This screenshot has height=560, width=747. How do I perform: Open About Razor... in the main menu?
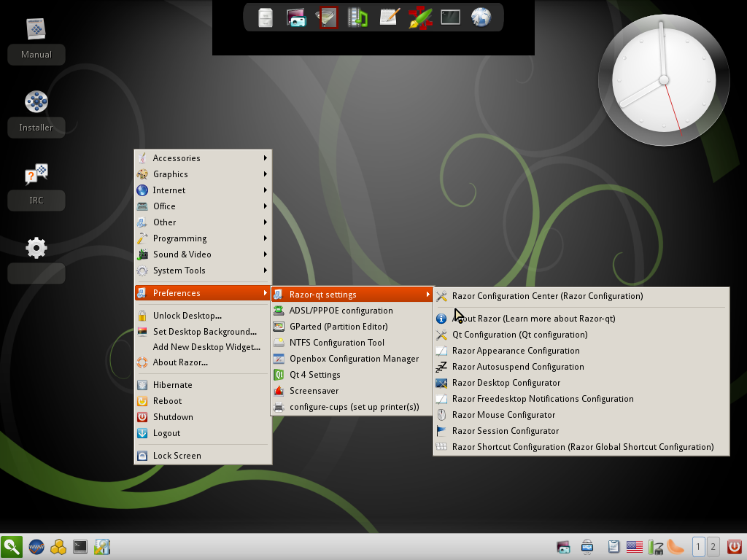pos(203,362)
